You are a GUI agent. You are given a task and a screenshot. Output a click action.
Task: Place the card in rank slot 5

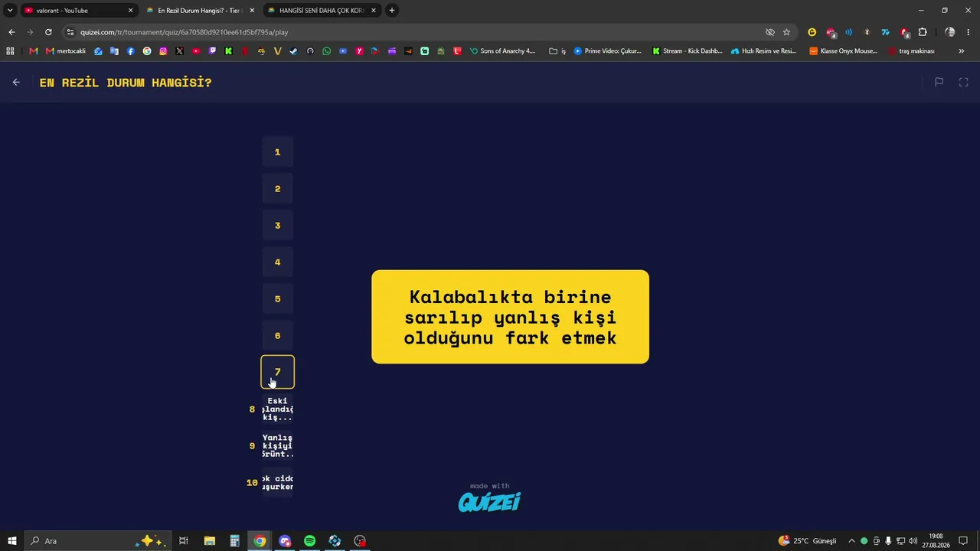click(278, 299)
